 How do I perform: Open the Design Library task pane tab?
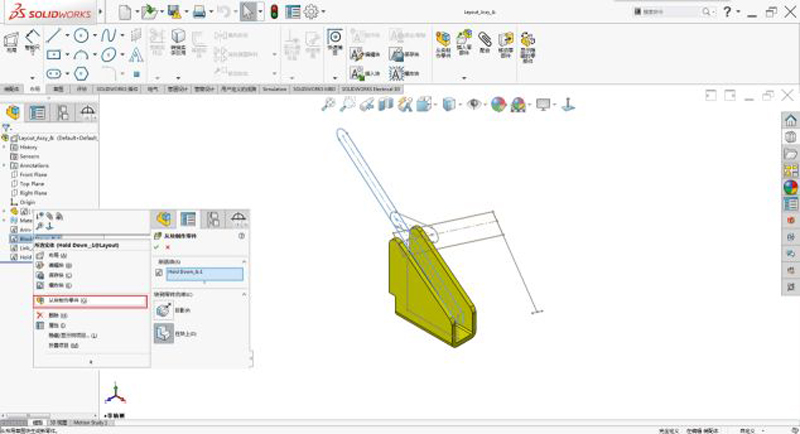pyautogui.click(x=790, y=137)
